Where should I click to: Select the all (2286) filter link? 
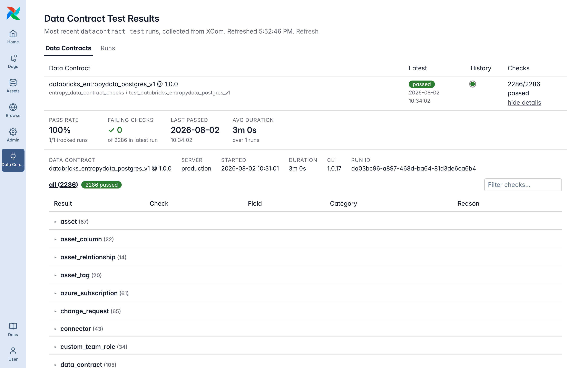63,185
